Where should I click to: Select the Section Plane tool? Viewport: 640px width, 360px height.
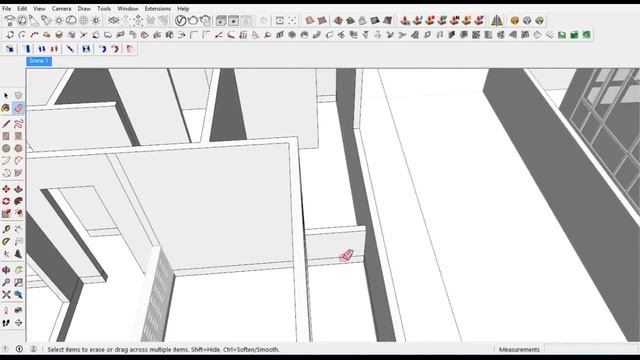[18, 323]
